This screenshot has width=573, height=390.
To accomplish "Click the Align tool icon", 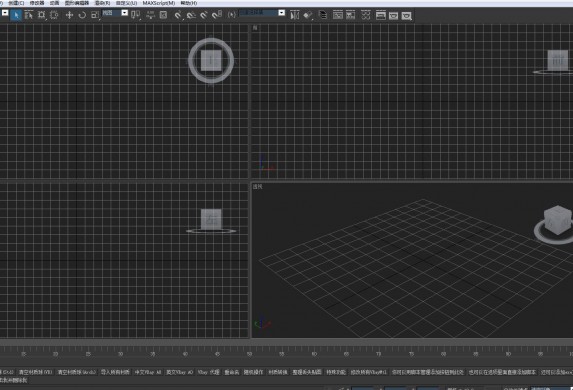I will 308,15.
